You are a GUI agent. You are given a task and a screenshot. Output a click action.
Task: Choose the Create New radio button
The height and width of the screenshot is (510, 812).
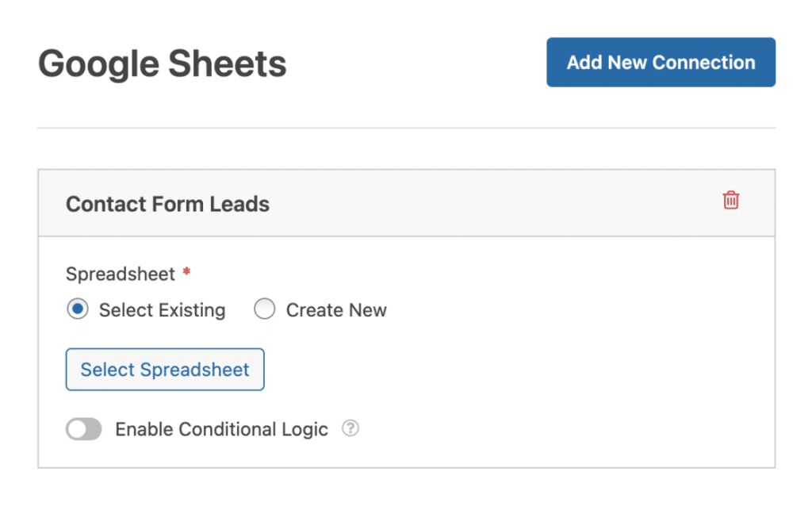click(x=264, y=310)
